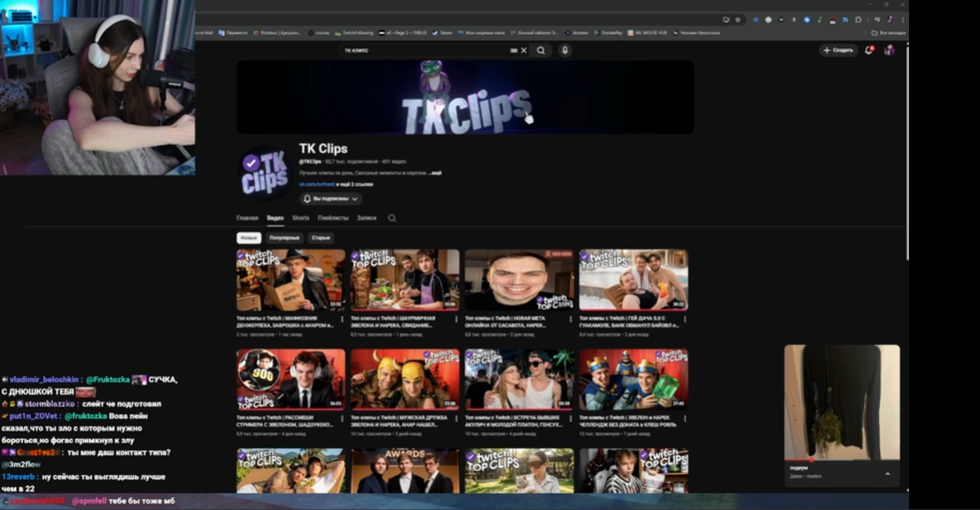Open more options for the Мафиозник video

(x=342, y=319)
